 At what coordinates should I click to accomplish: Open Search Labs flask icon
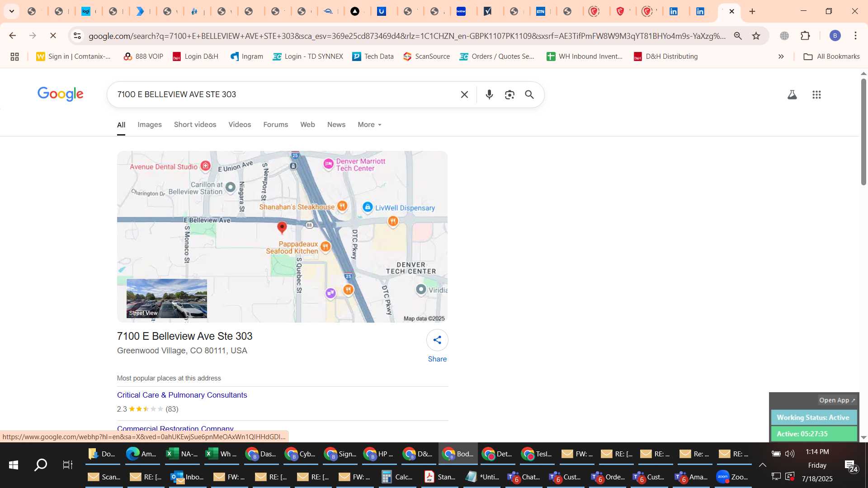click(x=792, y=94)
